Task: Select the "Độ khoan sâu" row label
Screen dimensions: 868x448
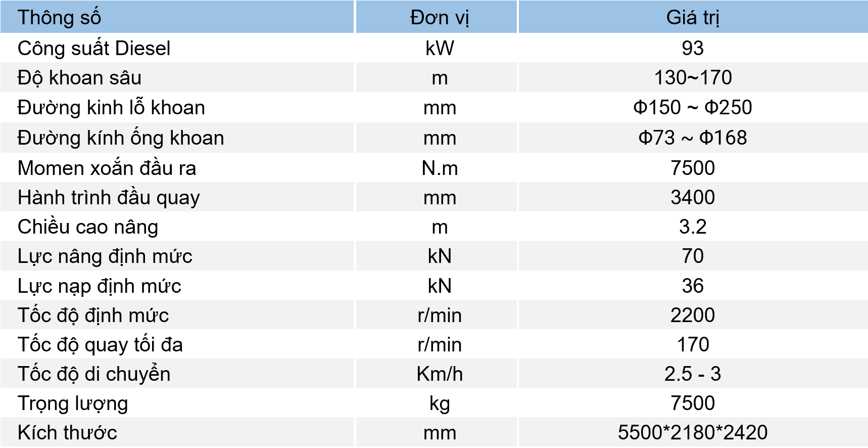Action: click(x=79, y=78)
